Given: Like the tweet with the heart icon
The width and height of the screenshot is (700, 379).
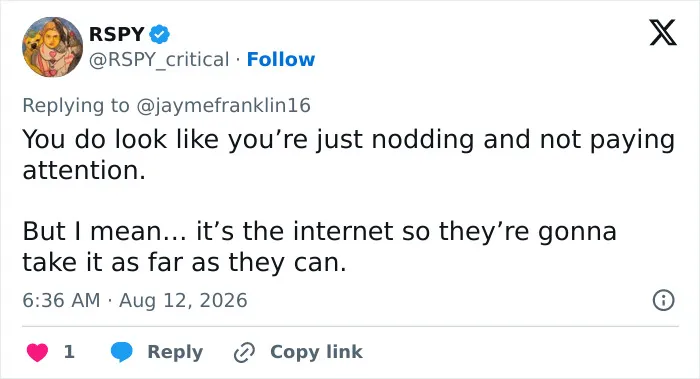Looking at the screenshot, I should tap(37, 352).
